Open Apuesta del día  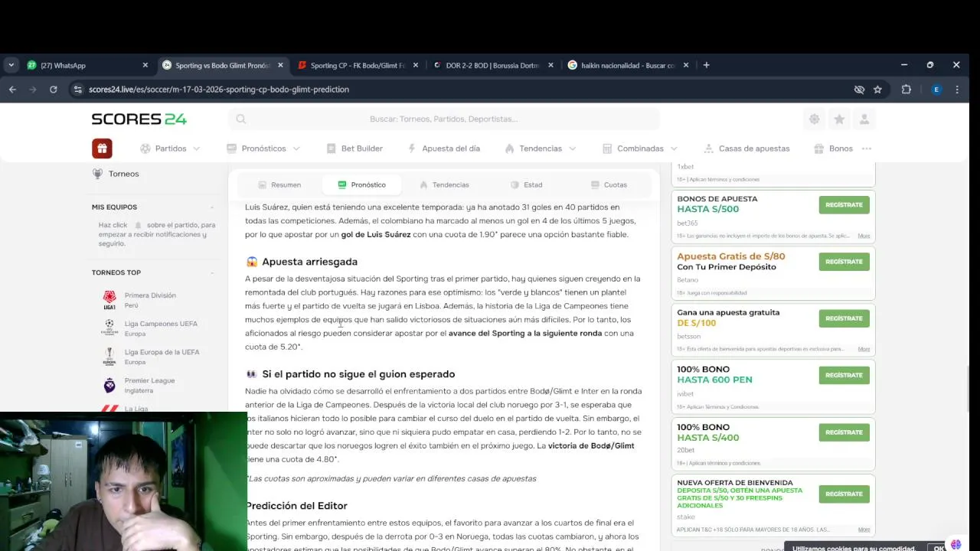[443, 148]
